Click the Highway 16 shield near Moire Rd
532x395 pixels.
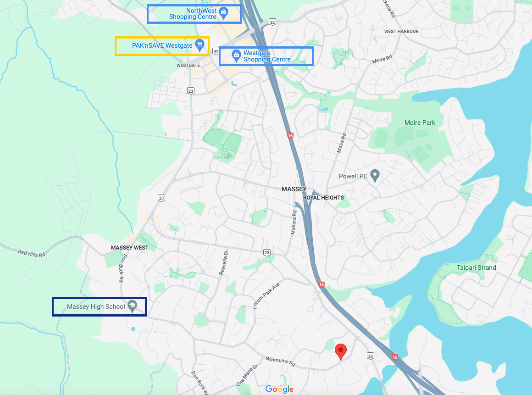(x=290, y=135)
